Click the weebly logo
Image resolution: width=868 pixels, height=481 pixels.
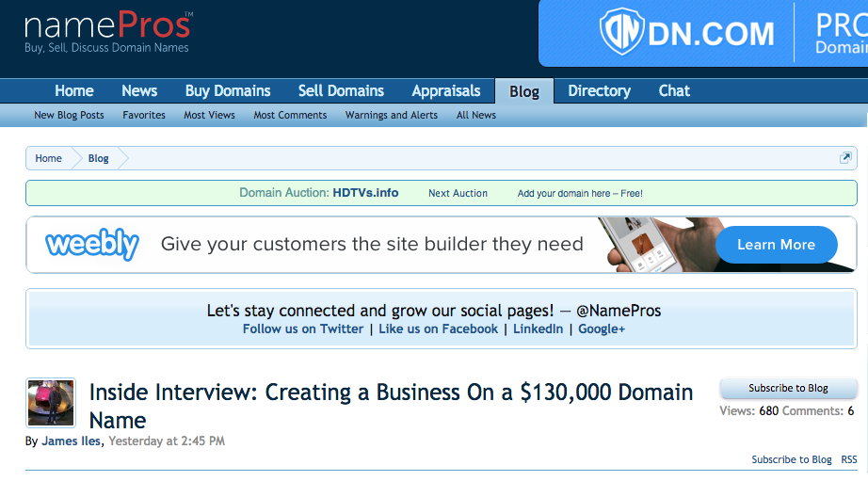pyautogui.click(x=92, y=244)
